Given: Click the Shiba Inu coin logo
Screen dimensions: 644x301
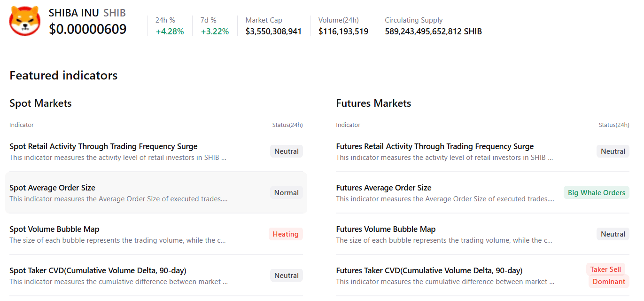Looking at the screenshot, I should point(25,21).
